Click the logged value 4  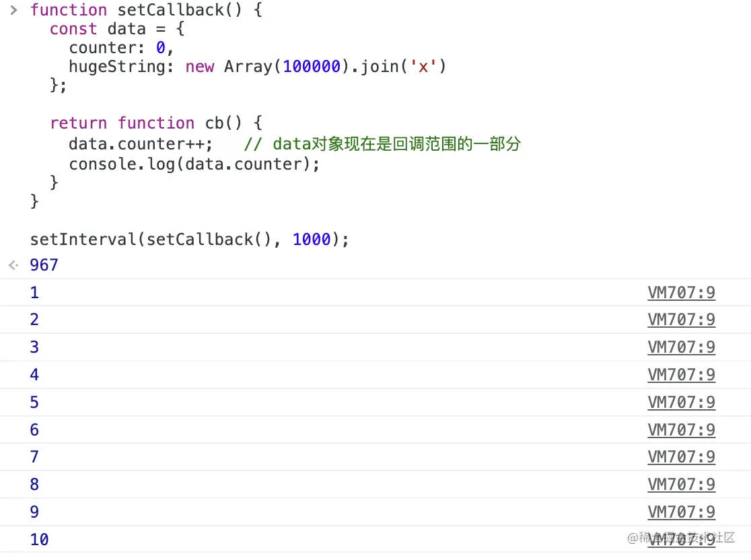click(34, 375)
